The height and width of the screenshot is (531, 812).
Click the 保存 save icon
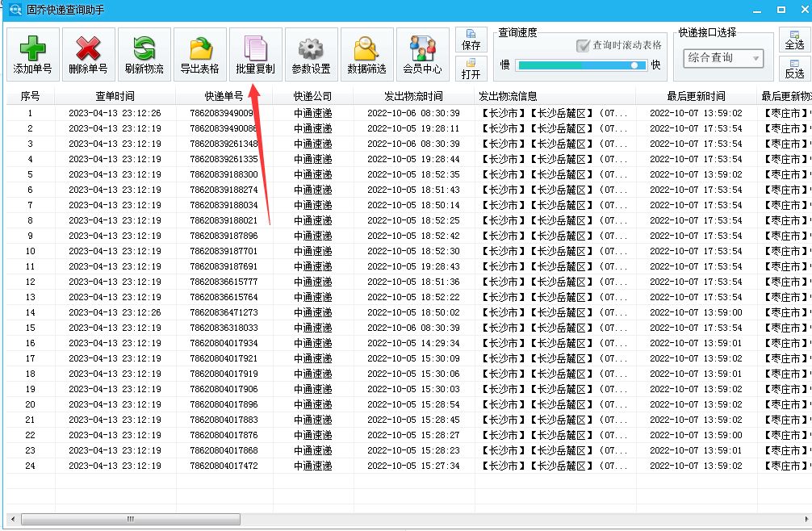click(471, 40)
